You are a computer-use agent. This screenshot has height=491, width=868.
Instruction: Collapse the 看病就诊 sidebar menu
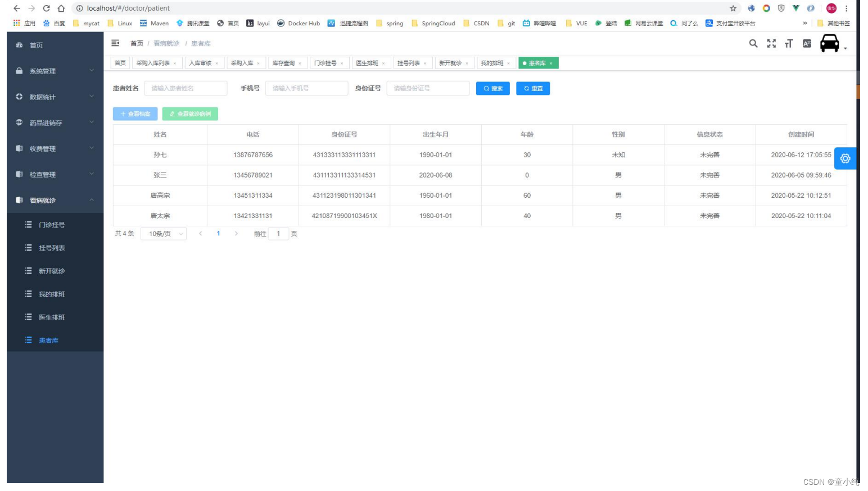[55, 200]
